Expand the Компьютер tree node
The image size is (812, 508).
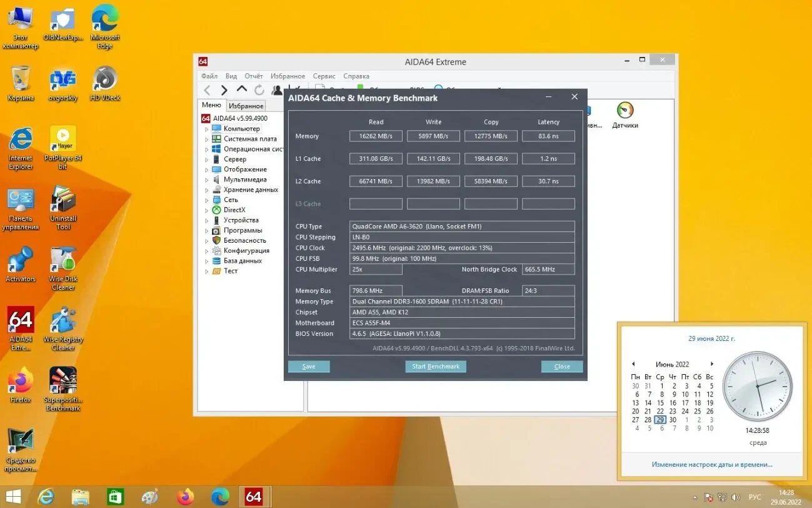click(207, 129)
